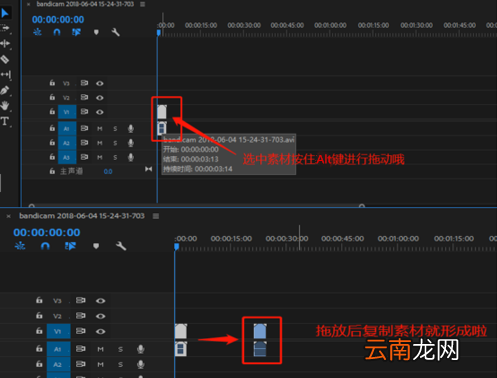
Task: Toggle V2 lock in upper timeline
Action: pyautogui.click(x=52, y=97)
